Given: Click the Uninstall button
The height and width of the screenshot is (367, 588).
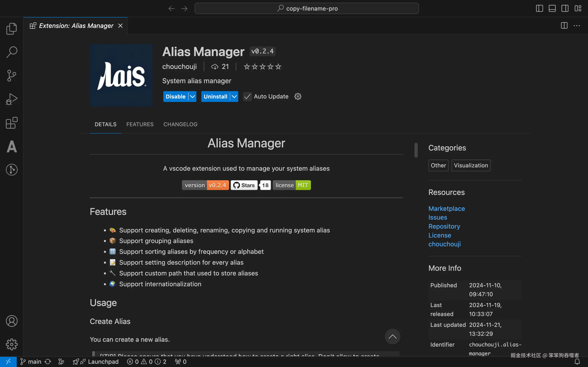Looking at the screenshot, I should click(x=215, y=96).
